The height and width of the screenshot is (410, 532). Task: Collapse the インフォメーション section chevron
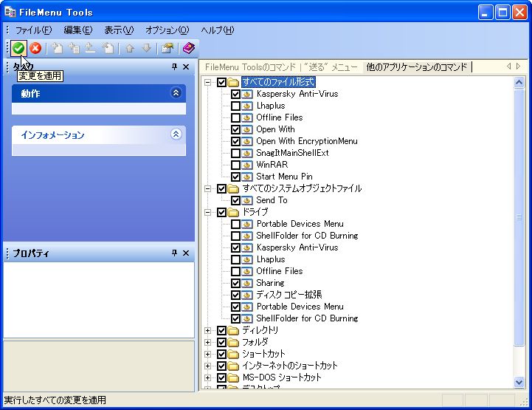(x=176, y=134)
